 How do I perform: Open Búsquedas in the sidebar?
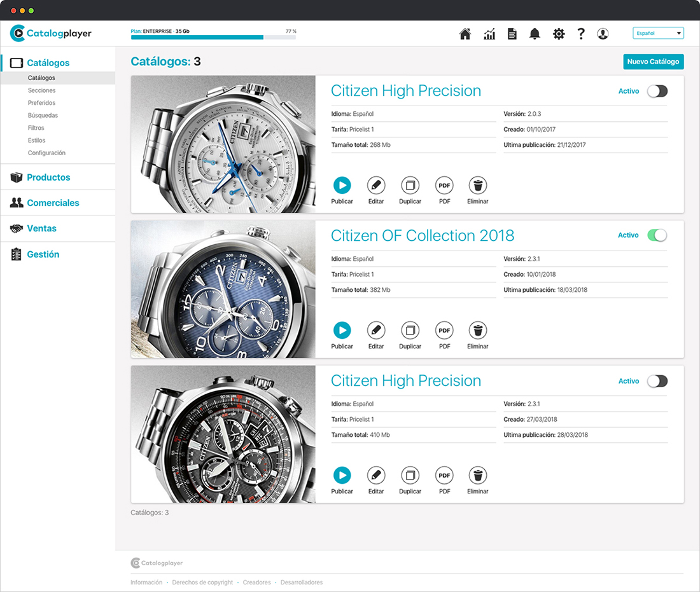43,115
